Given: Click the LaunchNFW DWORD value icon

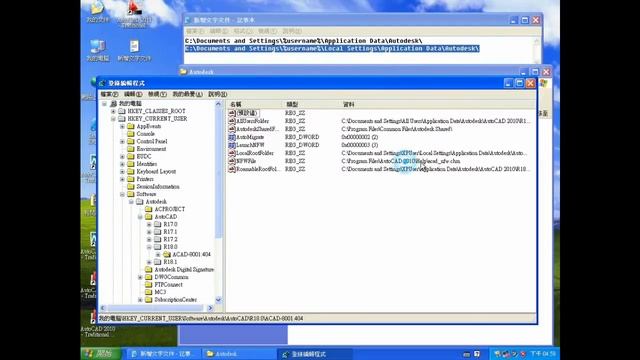Looking at the screenshot, I should tap(232, 145).
